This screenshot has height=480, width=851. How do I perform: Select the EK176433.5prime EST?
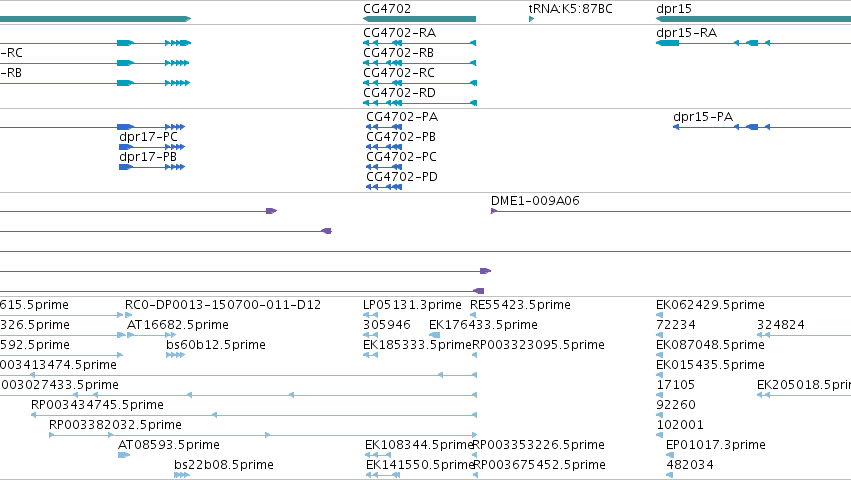point(484,325)
